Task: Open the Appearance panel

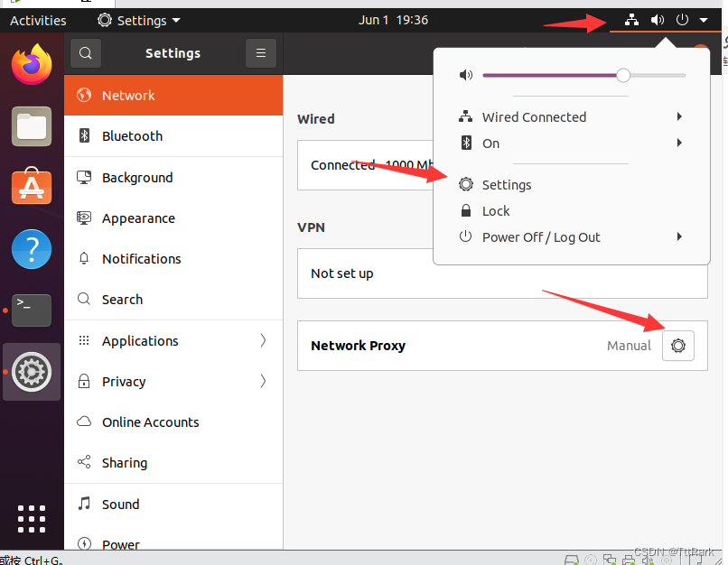Action: [x=173, y=218]
